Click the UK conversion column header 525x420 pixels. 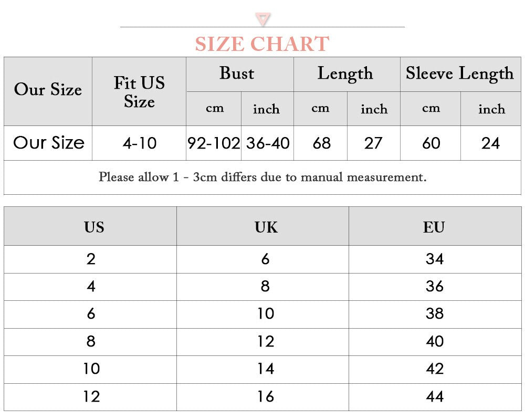(266, 227)
